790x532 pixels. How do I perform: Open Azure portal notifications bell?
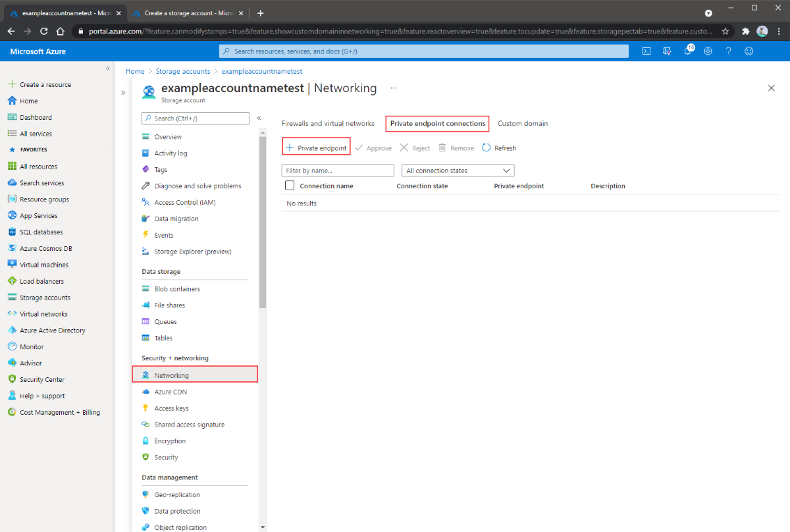tap(687, 51)
